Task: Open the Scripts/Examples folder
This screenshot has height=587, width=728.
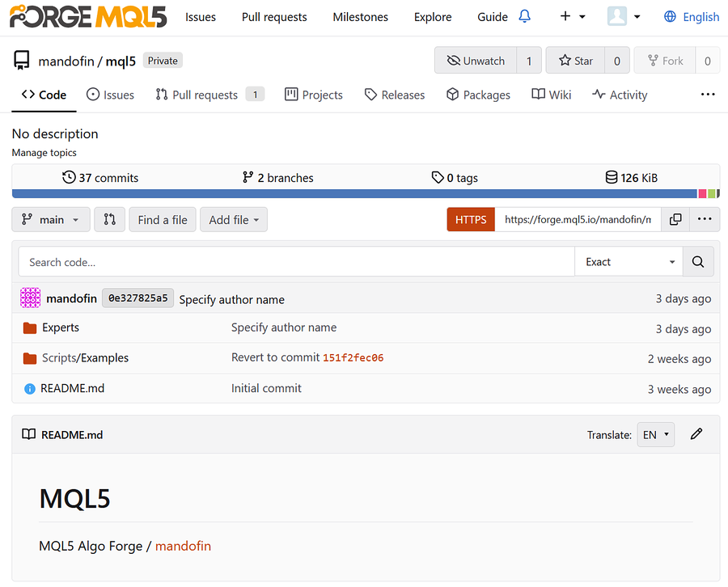Action: coord(86,357)
